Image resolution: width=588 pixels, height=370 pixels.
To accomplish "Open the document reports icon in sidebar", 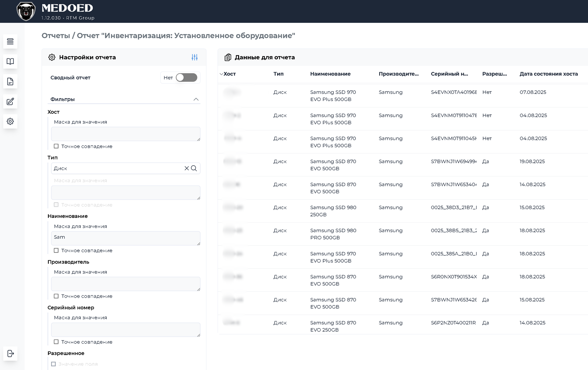I will click(x=10, y=82).
